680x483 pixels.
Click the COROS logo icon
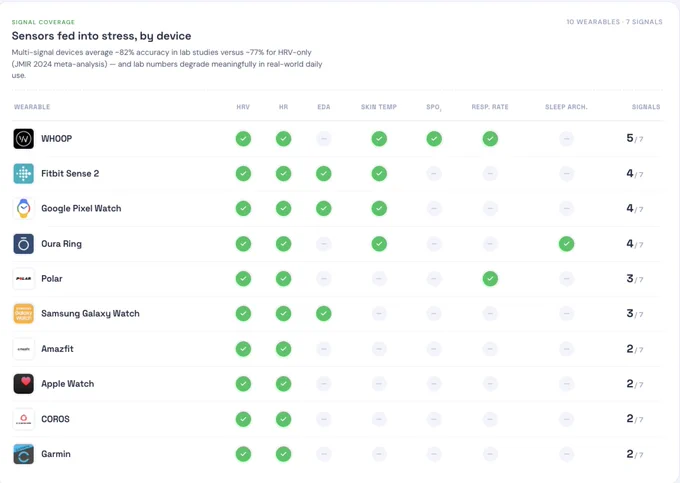[x=23, y=419]
